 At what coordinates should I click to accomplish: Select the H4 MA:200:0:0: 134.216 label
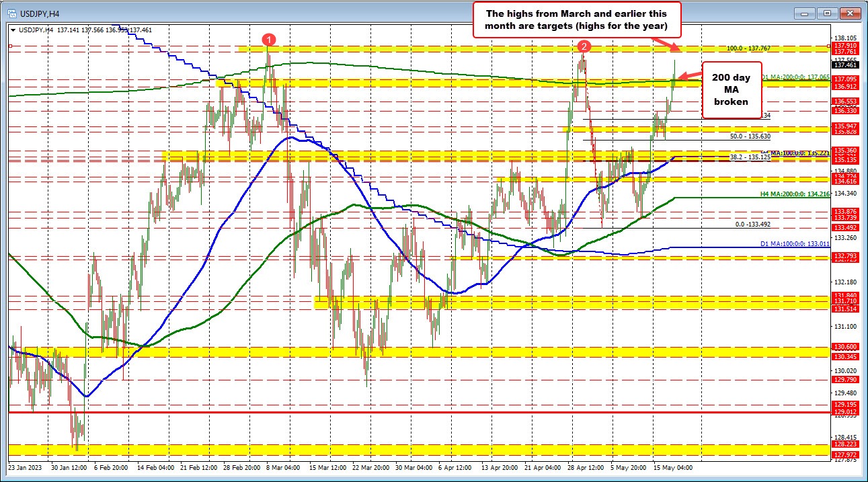click(x=795, y=194)
